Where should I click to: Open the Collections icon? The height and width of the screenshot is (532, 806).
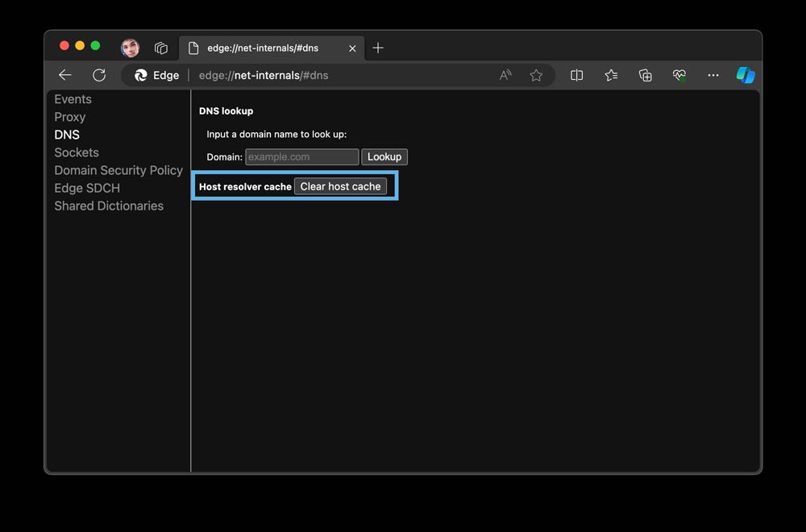645,75
